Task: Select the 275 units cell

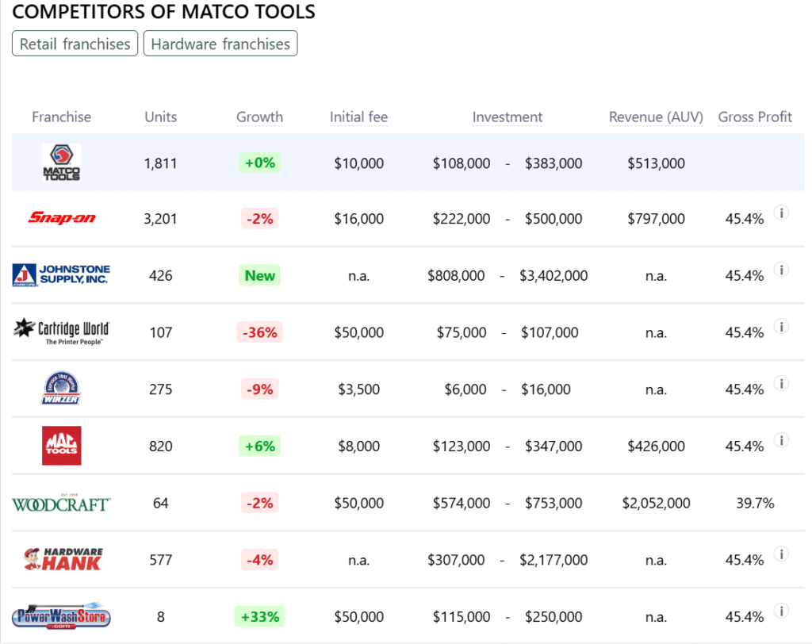Action: pyautogui.click(x=160, y=389)
